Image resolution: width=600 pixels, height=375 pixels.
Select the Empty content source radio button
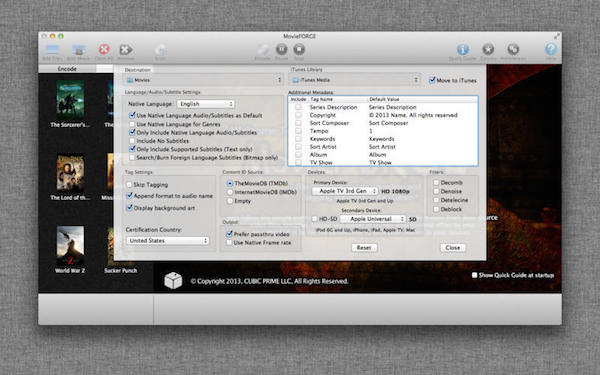pyautogui.click(x=230, y=201)
